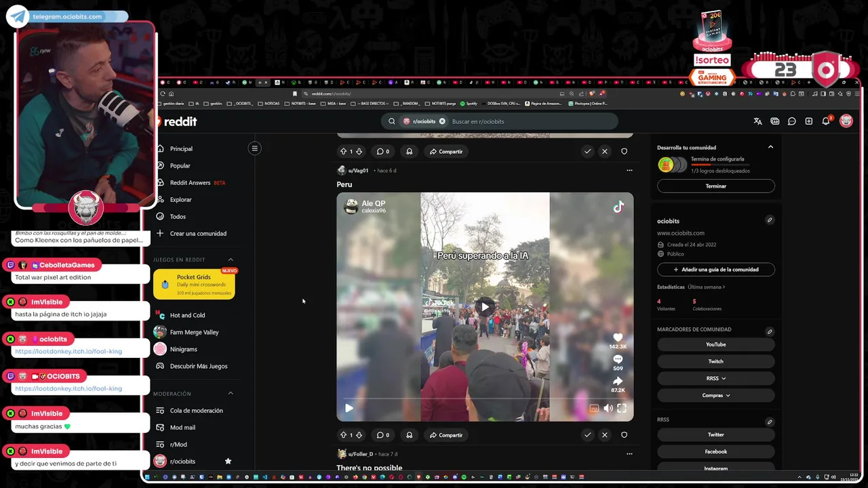Screen dimensions: 868x488
Task: Open Farm Merge Valley game
Action: coord(195,332)
